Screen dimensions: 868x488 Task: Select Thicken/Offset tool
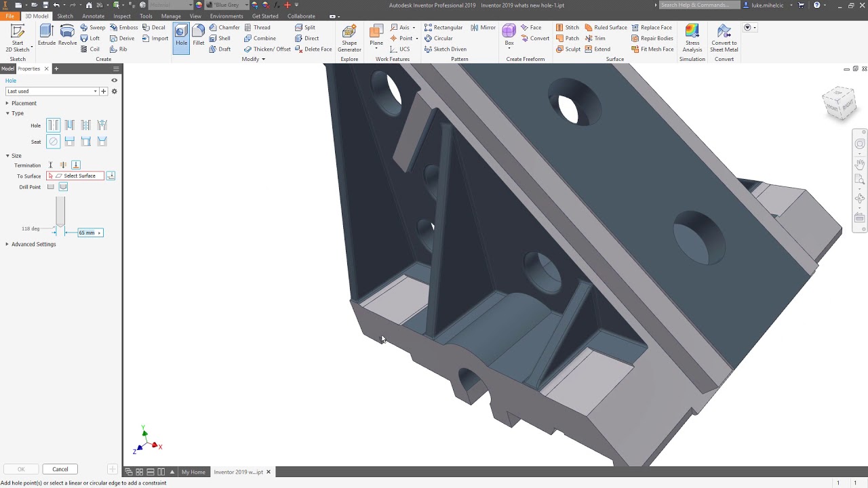tap(267, 49)
